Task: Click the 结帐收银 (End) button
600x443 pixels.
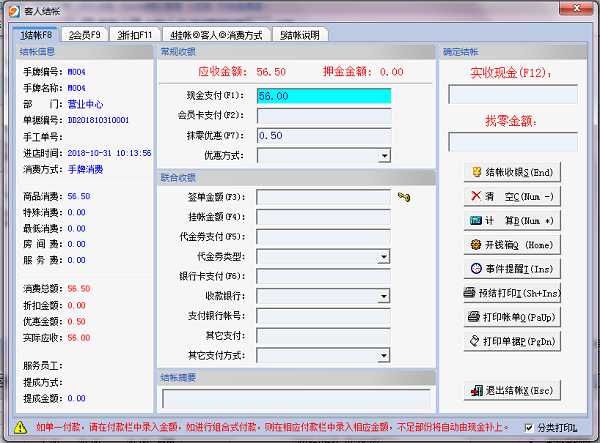Action: 512,172
